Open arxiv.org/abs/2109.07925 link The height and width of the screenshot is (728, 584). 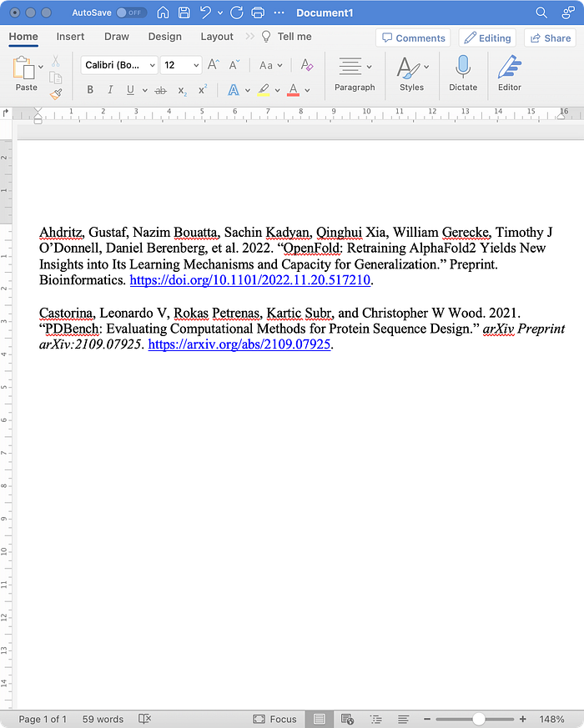[x=239, y=344]
